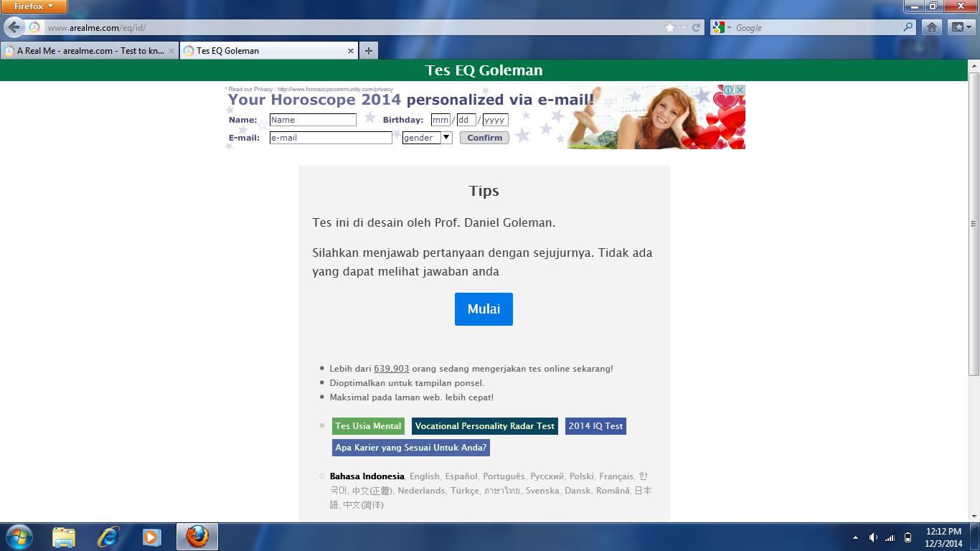Open 'Tes Usia Mental' test link
Image resolution: width=980 pixels, height=551 pixels.
click(x=368, y=426)
